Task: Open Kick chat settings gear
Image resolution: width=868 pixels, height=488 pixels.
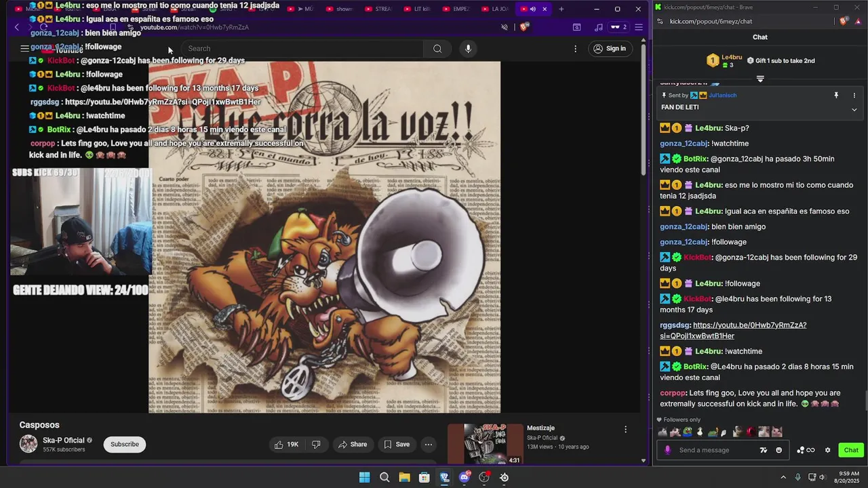Action: pos(827,450)
